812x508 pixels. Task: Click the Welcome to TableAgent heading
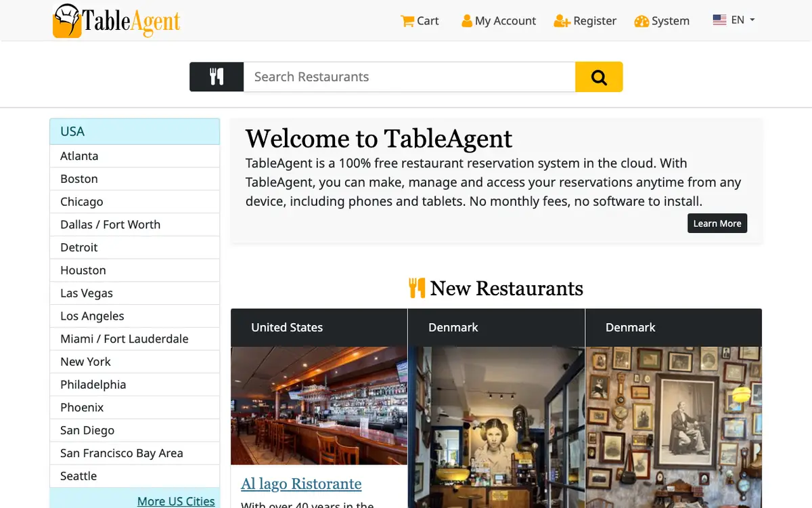click(379, 138)
